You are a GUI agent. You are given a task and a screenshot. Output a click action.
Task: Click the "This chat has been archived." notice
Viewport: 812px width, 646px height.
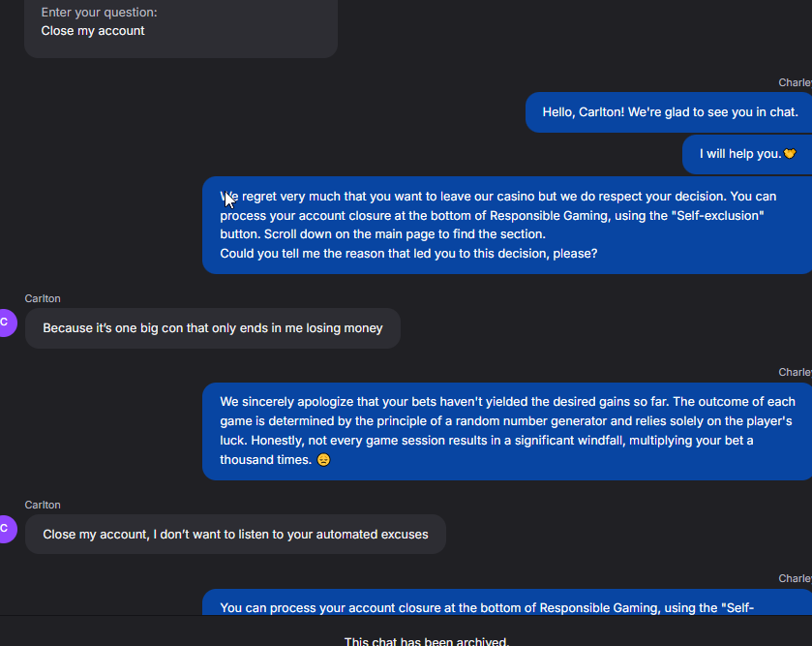tap(426, 640)
